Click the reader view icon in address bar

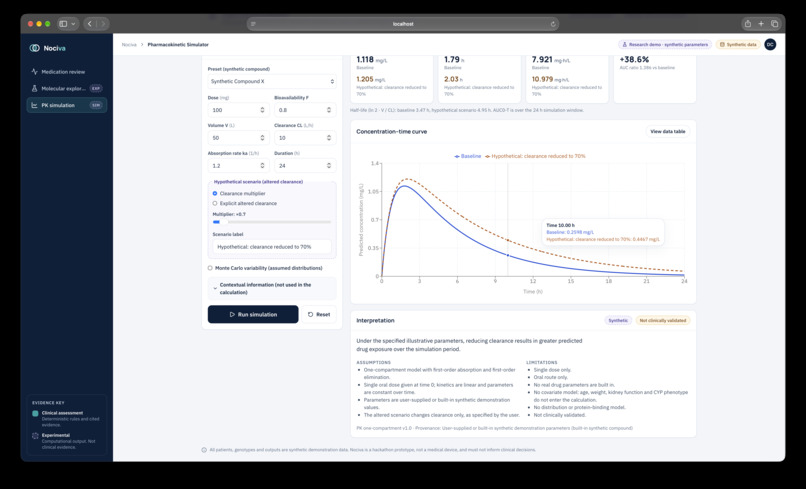click(253, 24)
